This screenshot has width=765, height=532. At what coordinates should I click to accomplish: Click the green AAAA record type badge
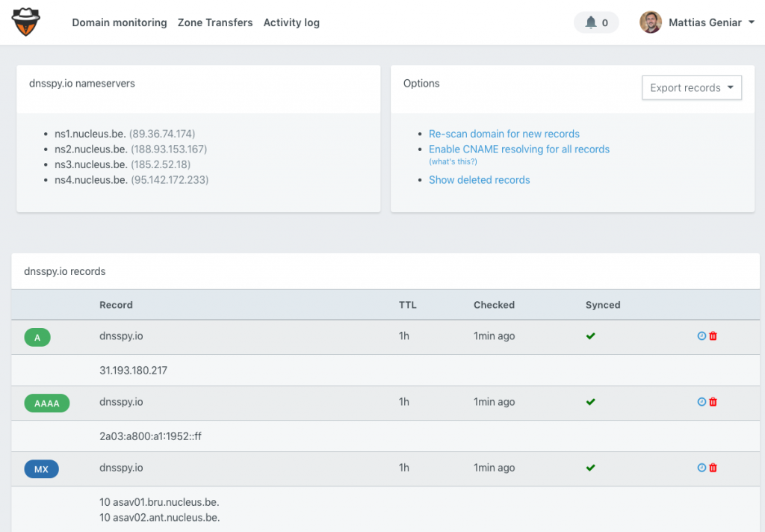[x=47, y=403]
